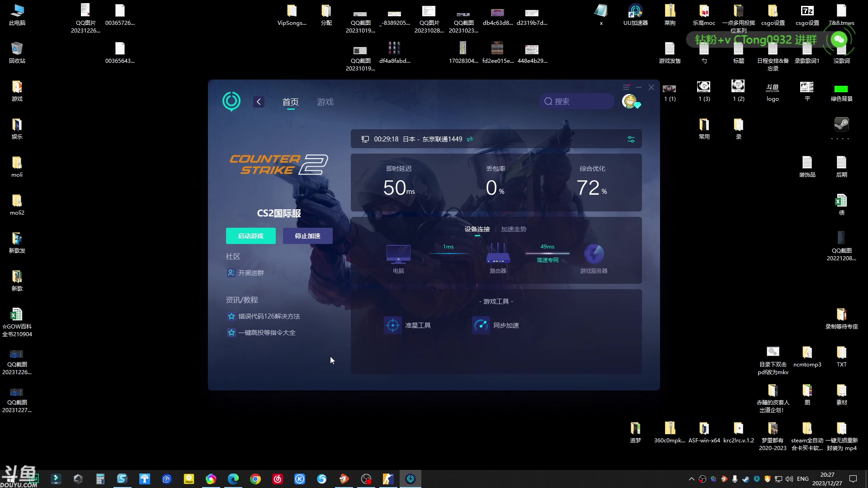Open acceleration settings sliders icon
The width and height of the screenshot is (868, 488).
[x=631, y=139]
